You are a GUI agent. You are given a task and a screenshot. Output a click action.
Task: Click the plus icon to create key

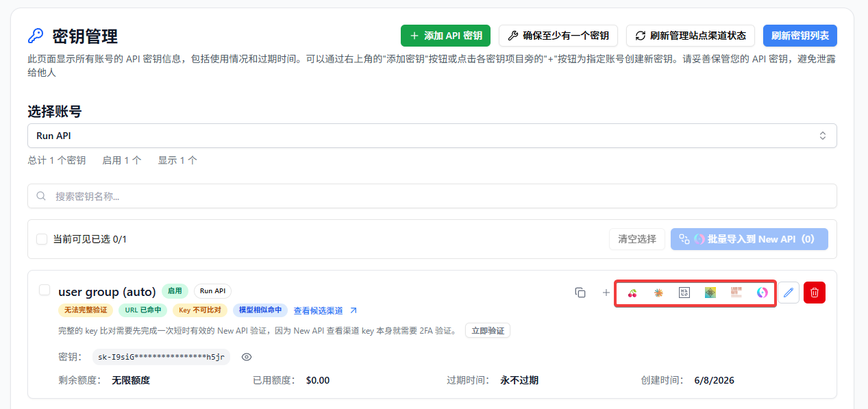tap(606, 293)
